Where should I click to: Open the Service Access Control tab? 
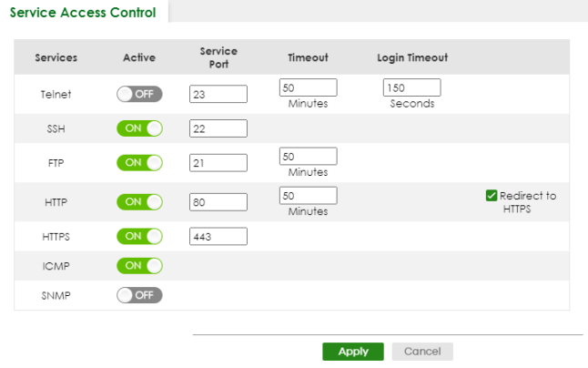83,13
